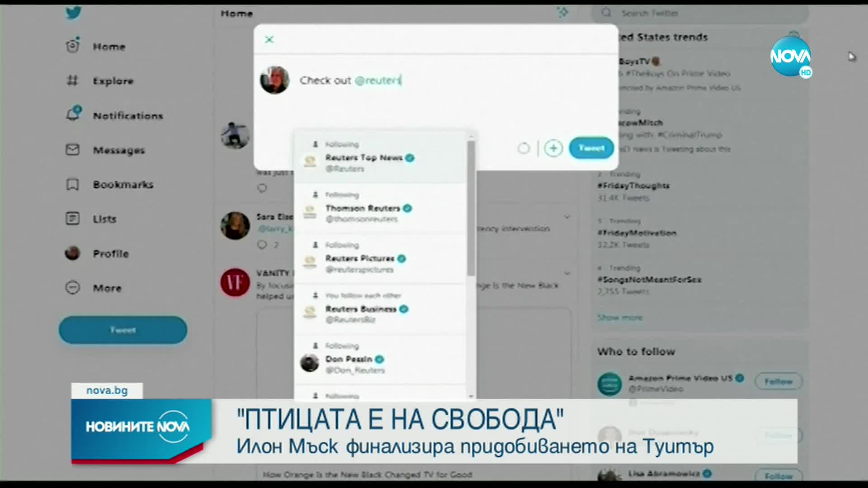Click the Explore sidebar label
Image resolution: width=868 pixels, height=488 pixels.
coord(113,81)
